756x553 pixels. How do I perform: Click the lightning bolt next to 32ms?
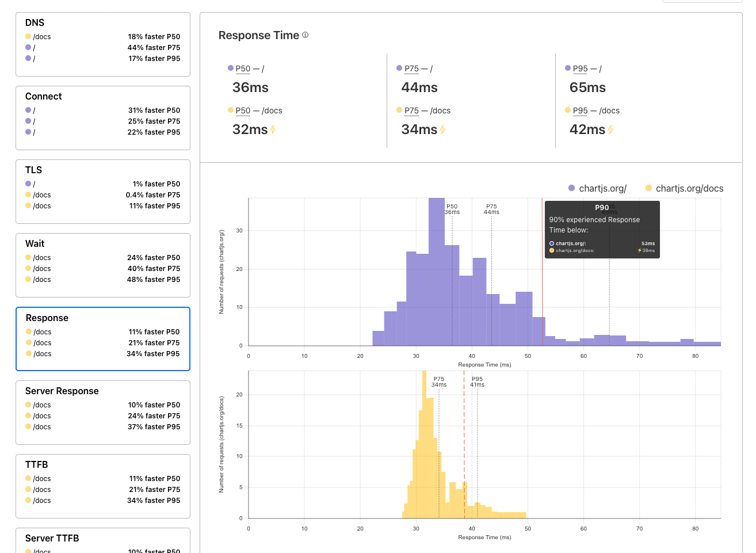[273, 130]
